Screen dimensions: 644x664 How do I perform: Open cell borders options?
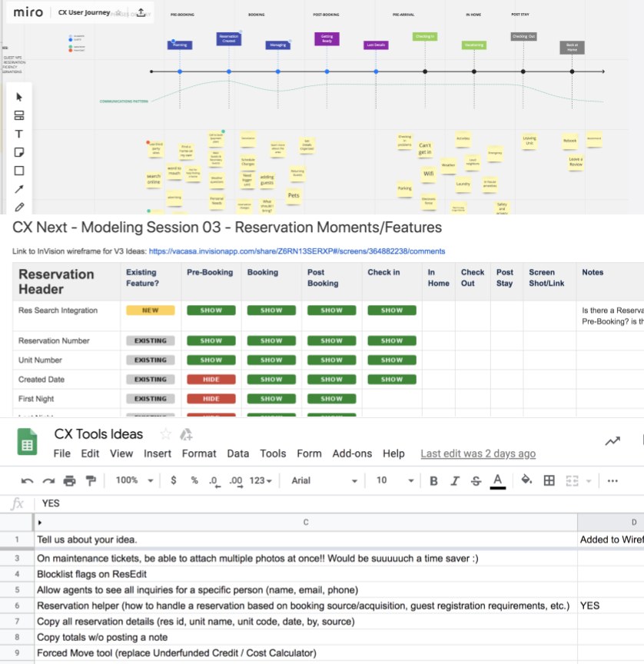tap(549, 480)
